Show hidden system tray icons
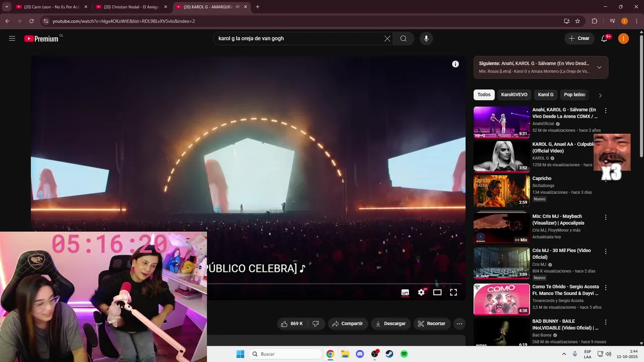644x362 pixels. [x=563, y=354]
